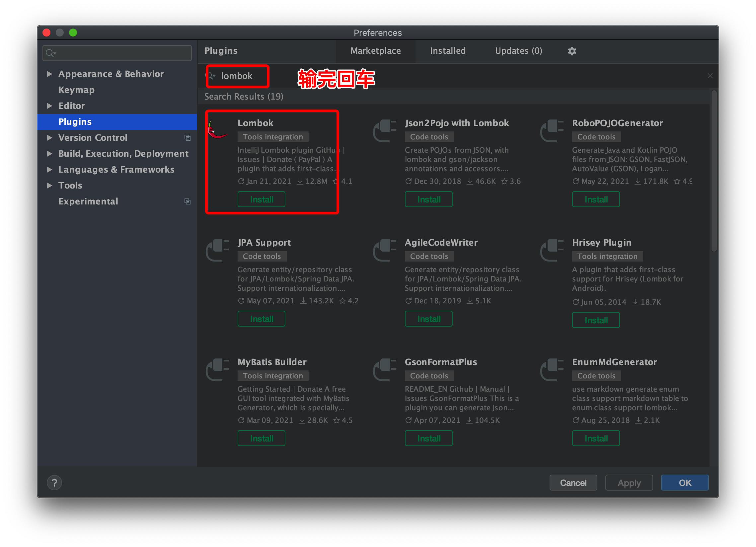Expand the Editor settings node
This screenshot has width=756, height=547.
(x=49, y=106)
